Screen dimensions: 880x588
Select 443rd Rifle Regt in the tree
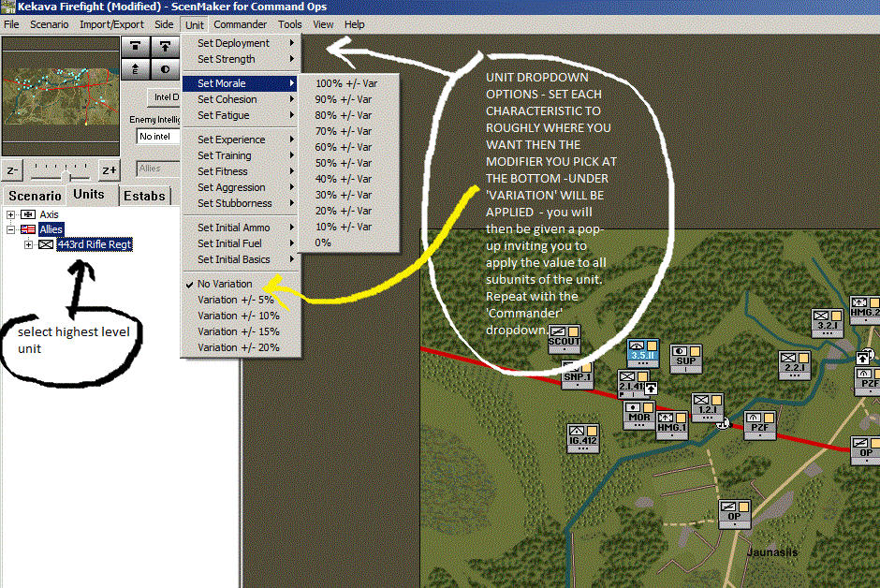[x=95, y=244]
